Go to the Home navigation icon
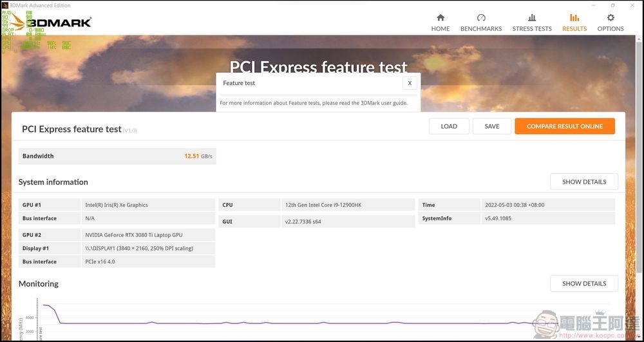Screen dimensions: 644x342 click(440, 17)
